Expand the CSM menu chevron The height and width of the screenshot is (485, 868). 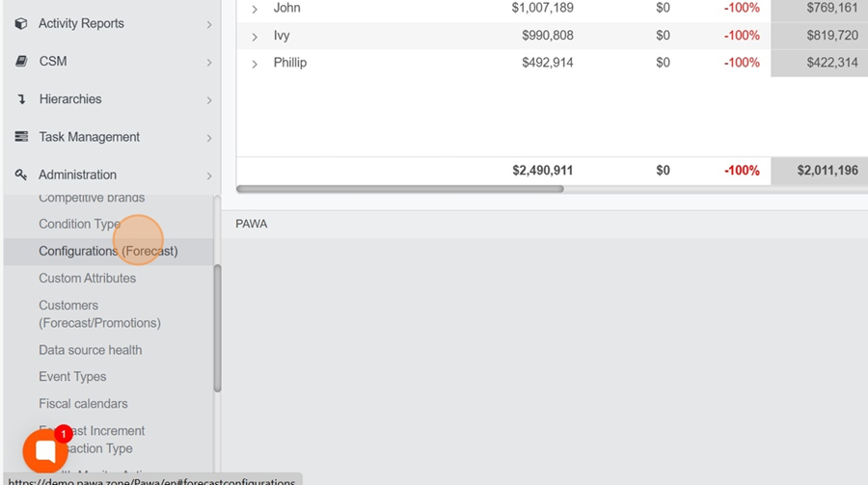point(208,63)
